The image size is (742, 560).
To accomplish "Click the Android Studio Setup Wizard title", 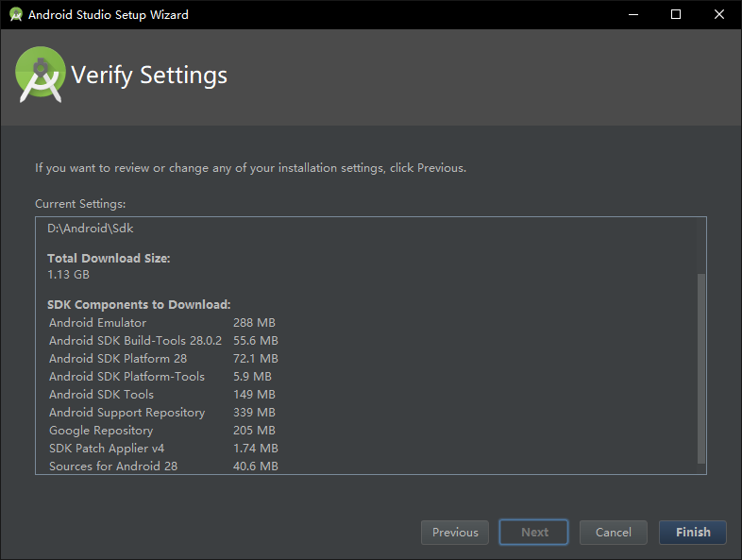I will tap(109, 15).
